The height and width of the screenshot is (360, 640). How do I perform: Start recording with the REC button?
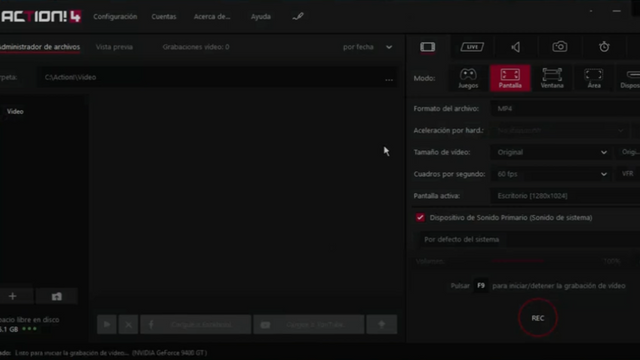click(x=538, y=318)
